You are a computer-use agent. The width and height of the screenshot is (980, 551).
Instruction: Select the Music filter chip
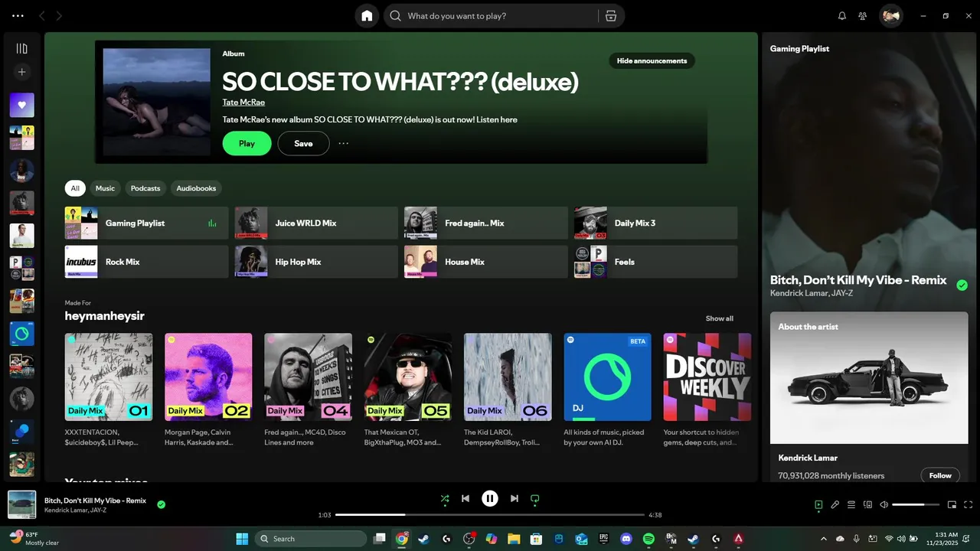(x=105, y=188)
